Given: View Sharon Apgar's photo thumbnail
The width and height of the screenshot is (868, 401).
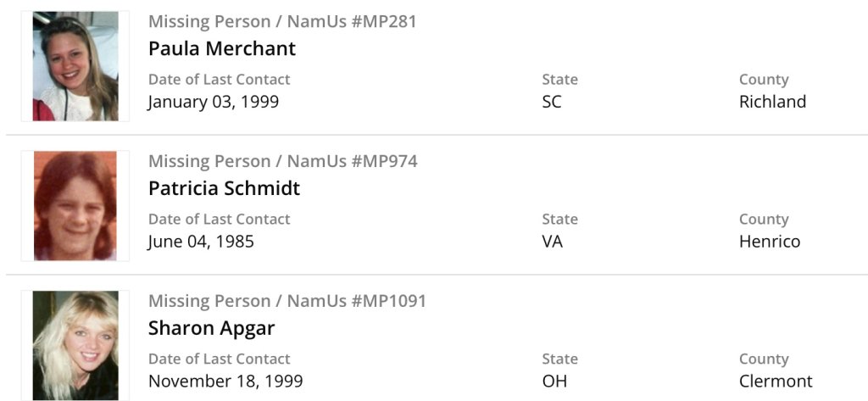Looking at the screenshot, I should tap(75, 345).
